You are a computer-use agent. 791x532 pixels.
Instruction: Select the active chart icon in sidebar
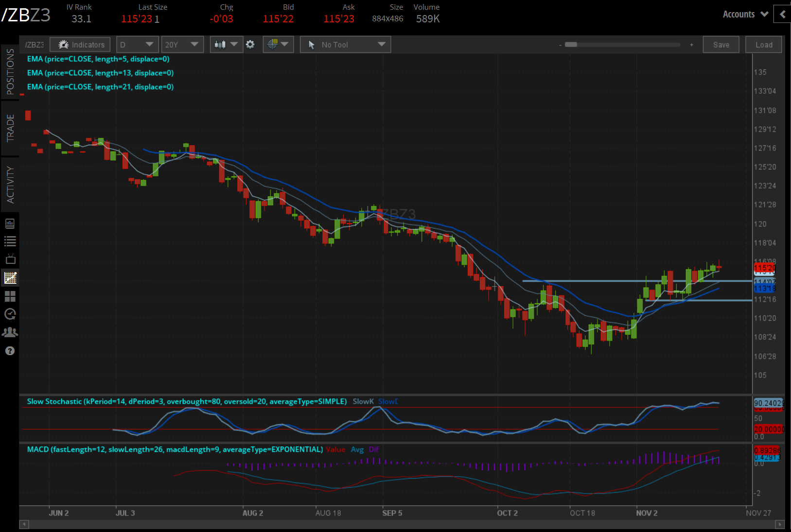pyautogui.click(x=10, y=278)
